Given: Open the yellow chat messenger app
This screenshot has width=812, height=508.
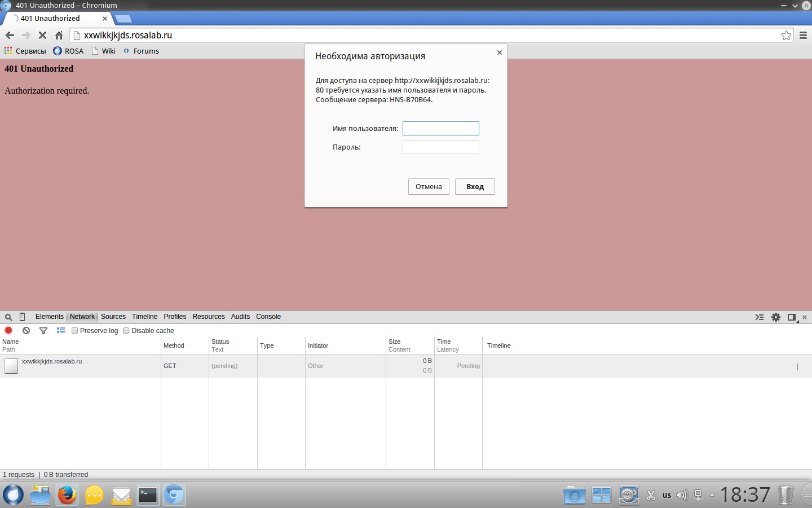Looking at the screenshot, I should pos(94,495).
